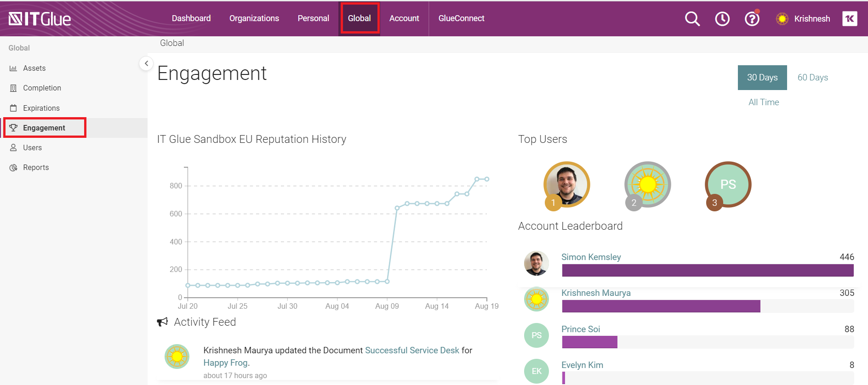Screen dimensions: 868x385
Task: Click the Reports pie chart icon
Action: 13,168
